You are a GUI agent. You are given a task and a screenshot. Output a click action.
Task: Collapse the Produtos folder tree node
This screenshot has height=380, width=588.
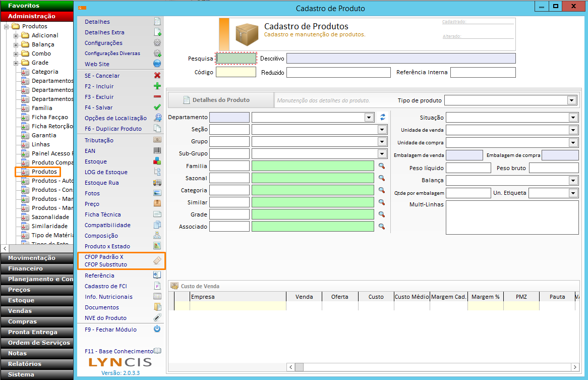click(7, 26)
